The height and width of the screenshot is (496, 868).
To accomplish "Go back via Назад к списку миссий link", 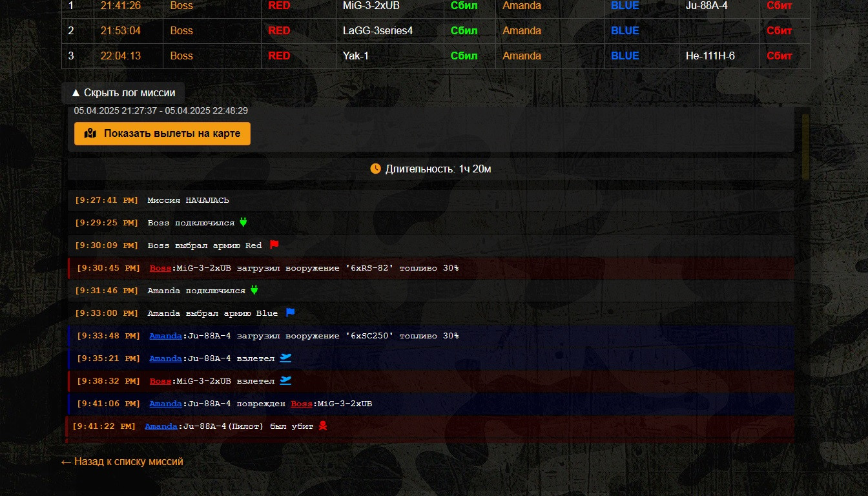I will tap(122, 462).
